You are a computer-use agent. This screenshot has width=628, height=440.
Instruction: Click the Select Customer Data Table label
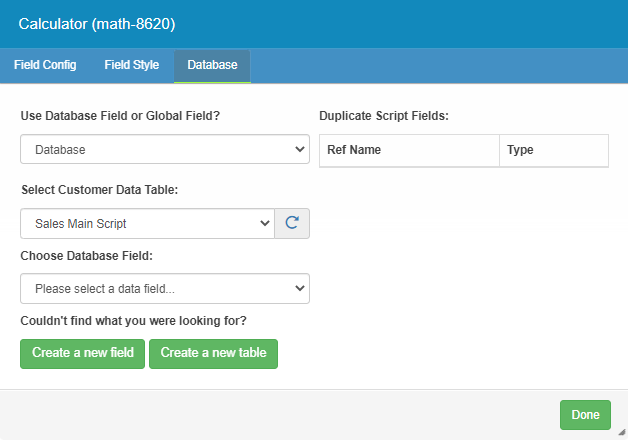(x=99, y=190)
